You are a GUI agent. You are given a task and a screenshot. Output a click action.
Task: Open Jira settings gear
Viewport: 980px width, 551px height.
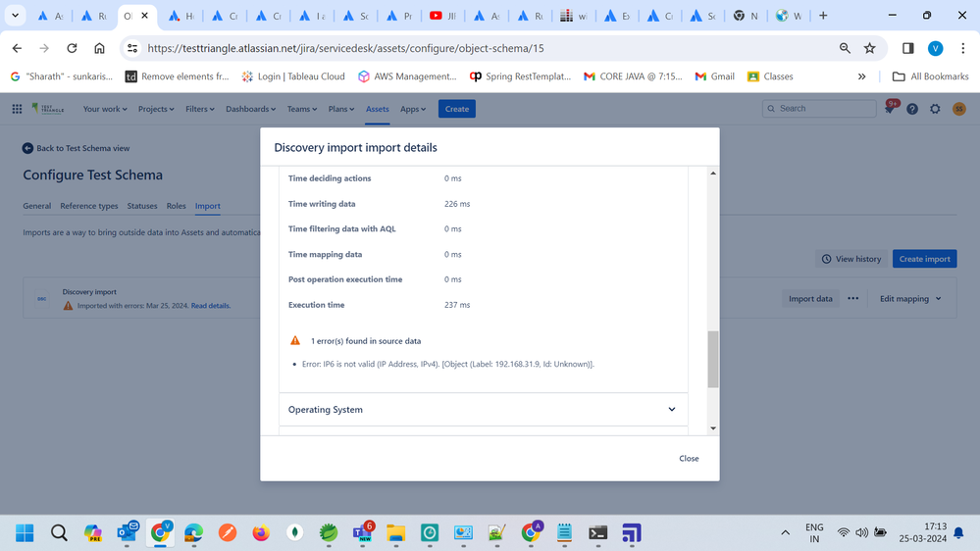pyautogui.click(x=935, y=109)
